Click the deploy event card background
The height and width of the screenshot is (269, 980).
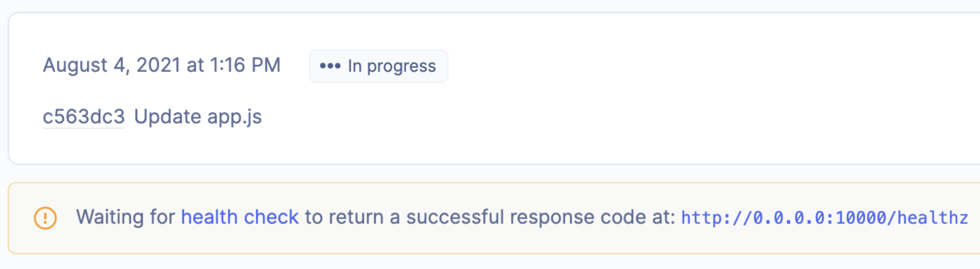(x=494, y=89)
